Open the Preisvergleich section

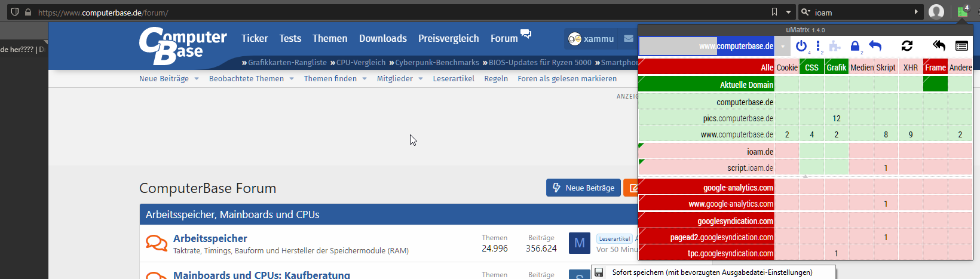[x=449, y=38]
